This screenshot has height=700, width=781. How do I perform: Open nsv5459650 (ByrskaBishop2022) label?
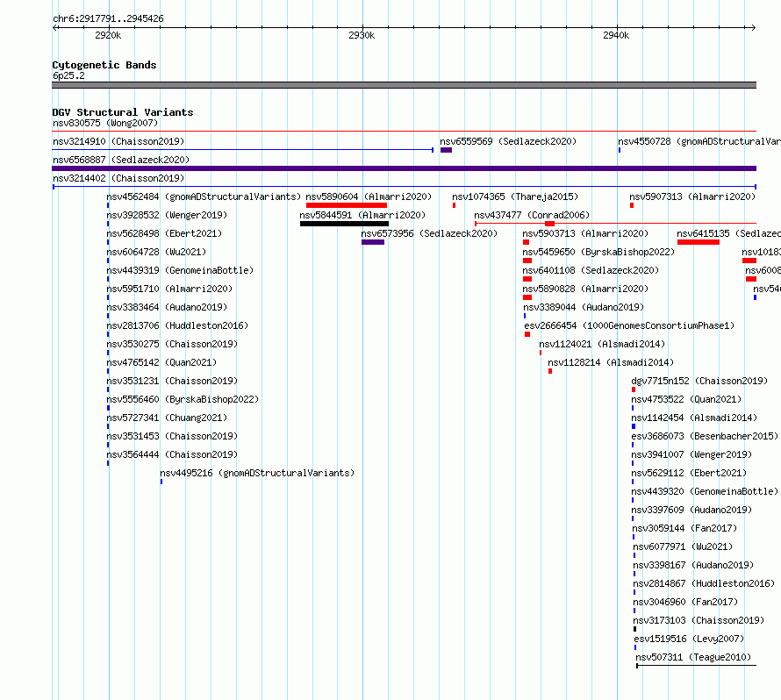pyautogui.click(x=598, y=252)
